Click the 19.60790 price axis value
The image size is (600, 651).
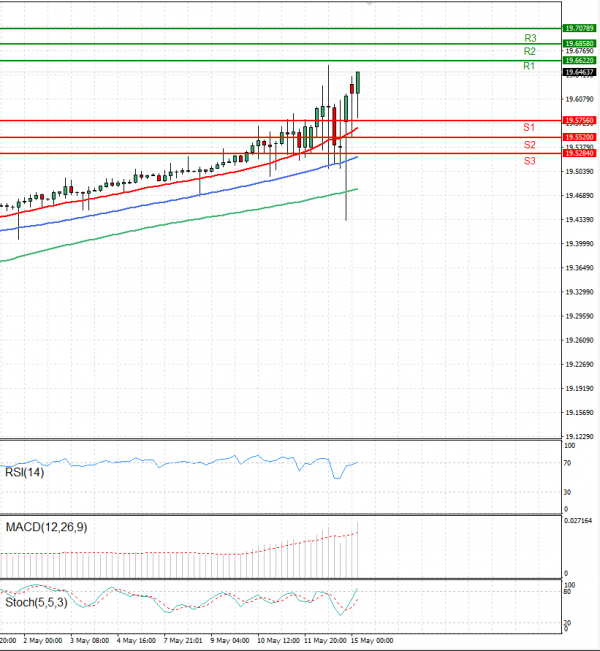pyautogui.click(x=580, y=99)
